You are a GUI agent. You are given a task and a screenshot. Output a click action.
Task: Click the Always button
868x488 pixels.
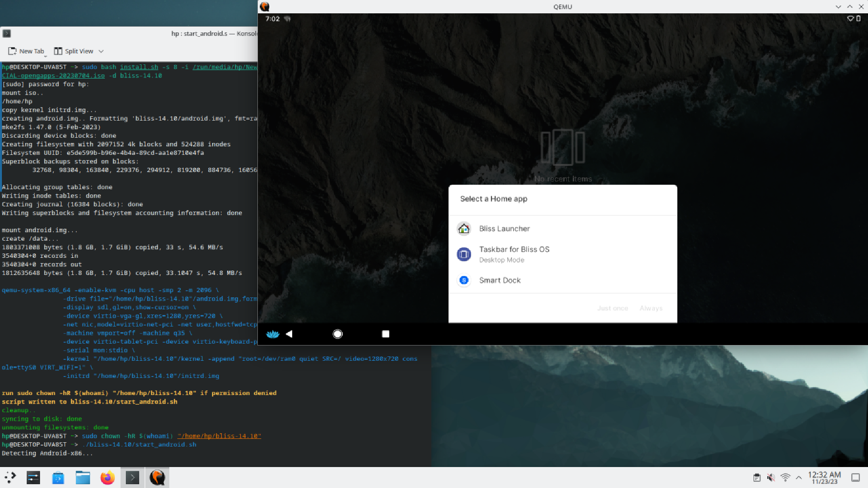(x=651, y=308)
